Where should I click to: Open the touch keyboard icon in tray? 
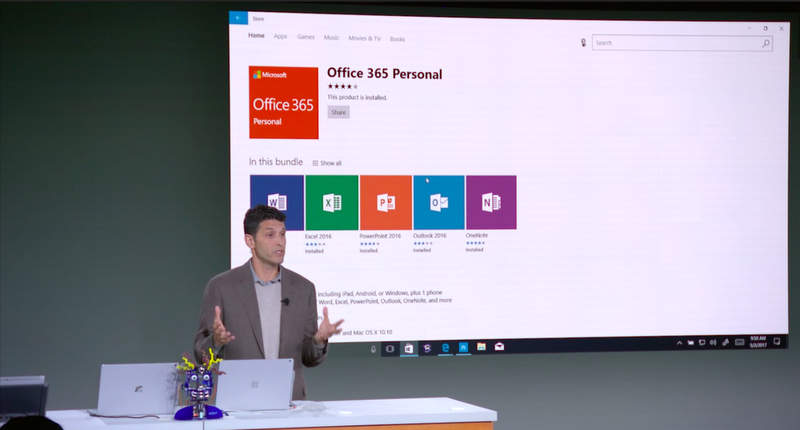pos(739,342)
